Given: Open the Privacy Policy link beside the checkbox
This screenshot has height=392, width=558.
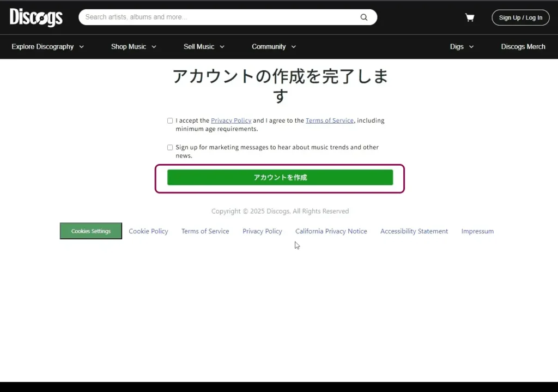Looking at the screenshot, I should click(231, 120).
